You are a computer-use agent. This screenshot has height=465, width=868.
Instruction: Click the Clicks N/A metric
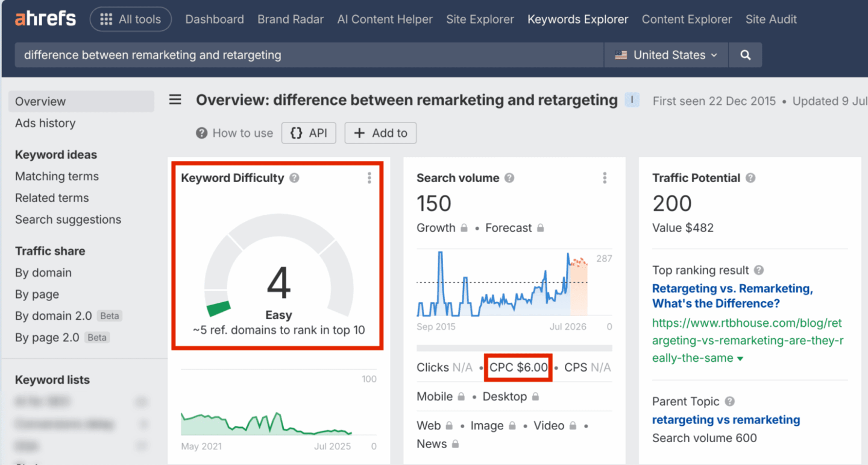click(444, 367)
